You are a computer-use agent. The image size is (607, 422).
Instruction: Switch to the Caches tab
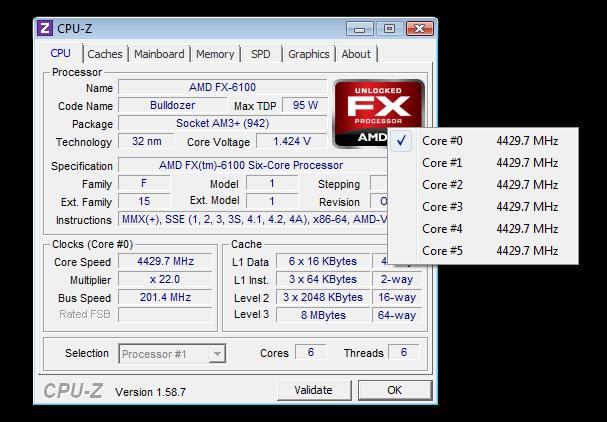(105, 54)
